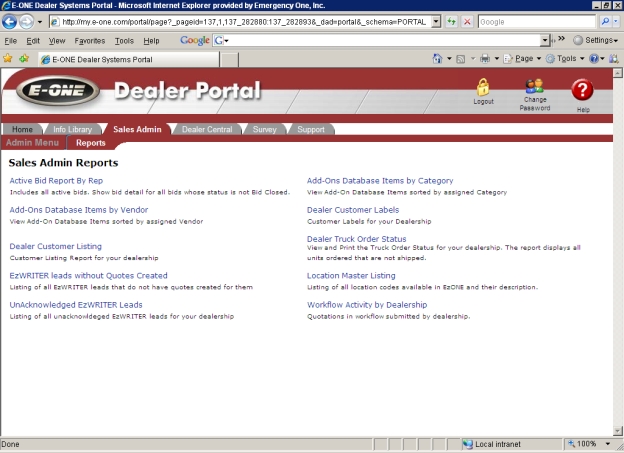Image resolution: width=624 pixels, height=453 pixels.
Task: Open Dealer Customer Listing report
Action: (56, 246)
